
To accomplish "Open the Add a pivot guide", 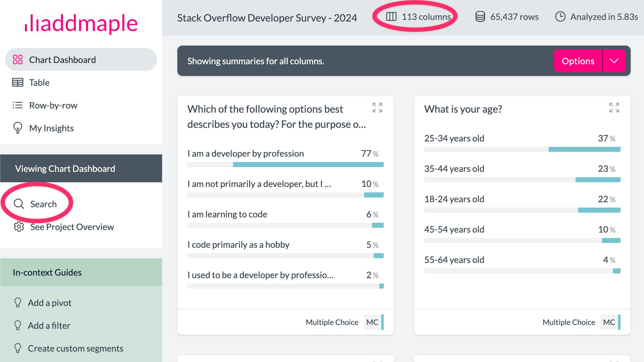I will (x=43, y=303).
